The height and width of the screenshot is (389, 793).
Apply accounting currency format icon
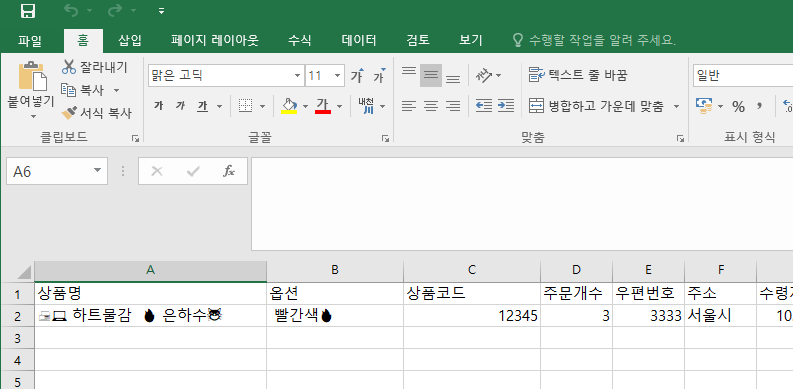[704, 106]
